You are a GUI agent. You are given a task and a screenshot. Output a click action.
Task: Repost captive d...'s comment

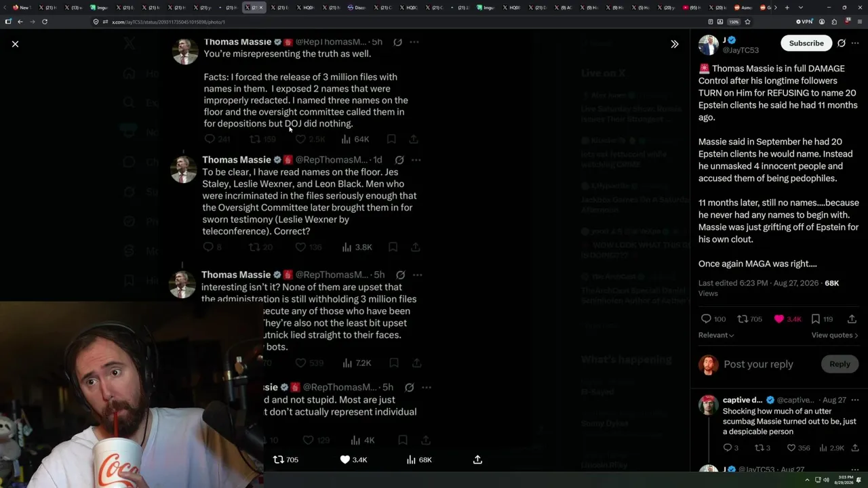pos(762,447)
